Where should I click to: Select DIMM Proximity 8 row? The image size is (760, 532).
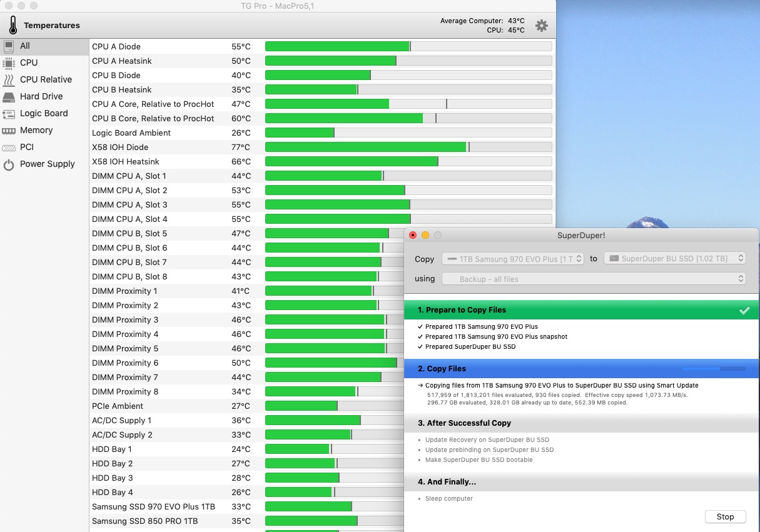[247, 391]
